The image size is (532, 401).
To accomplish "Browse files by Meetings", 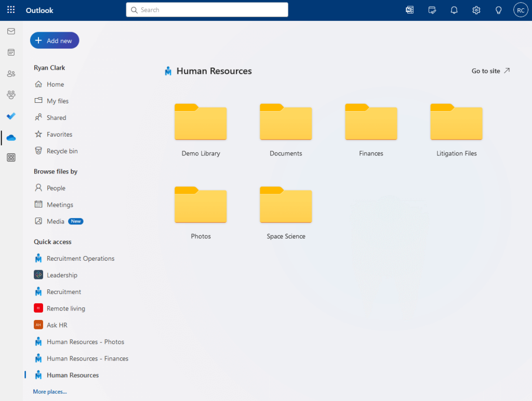I will 54,205.
